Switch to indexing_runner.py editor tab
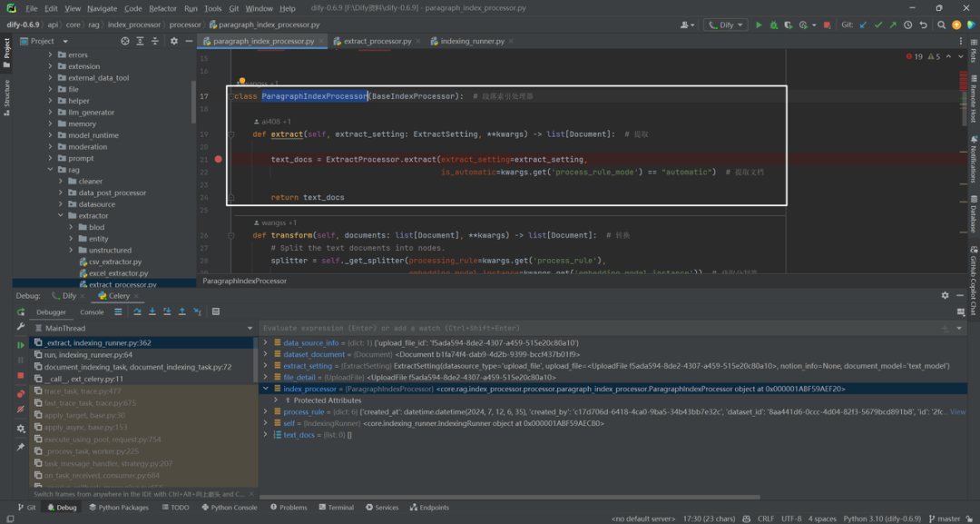The image size is (980, 524). click(x=472, y=41)
